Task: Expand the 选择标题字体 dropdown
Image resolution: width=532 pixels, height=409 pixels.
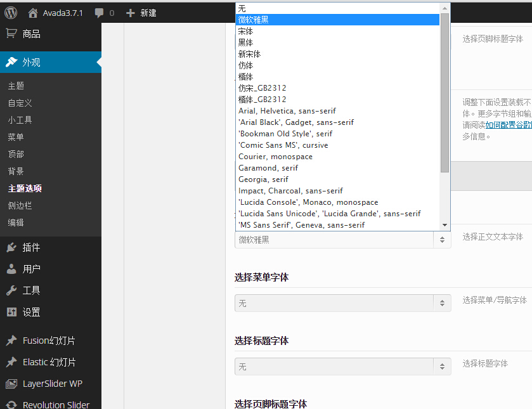Action: point(342,367)
